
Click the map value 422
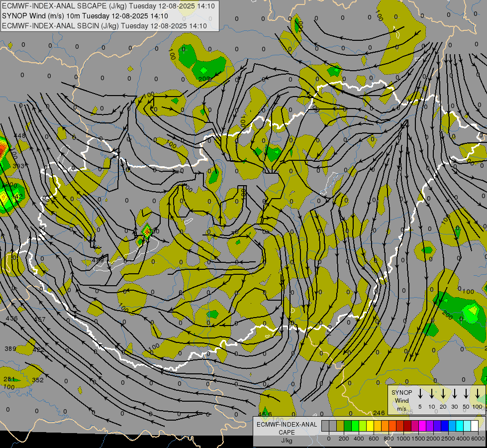click(38, 350)
